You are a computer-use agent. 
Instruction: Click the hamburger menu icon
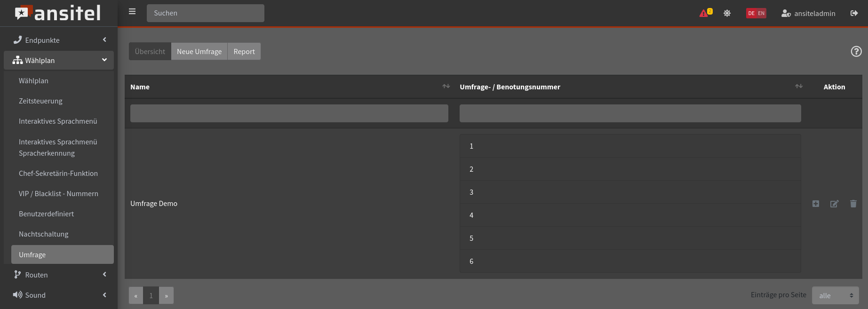132,12
